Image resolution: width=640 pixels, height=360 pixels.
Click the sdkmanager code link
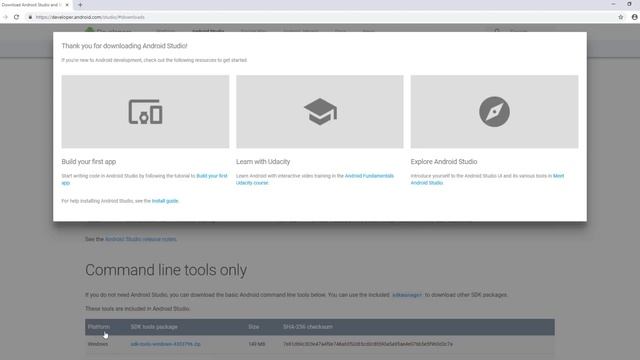tap(407, 295)
